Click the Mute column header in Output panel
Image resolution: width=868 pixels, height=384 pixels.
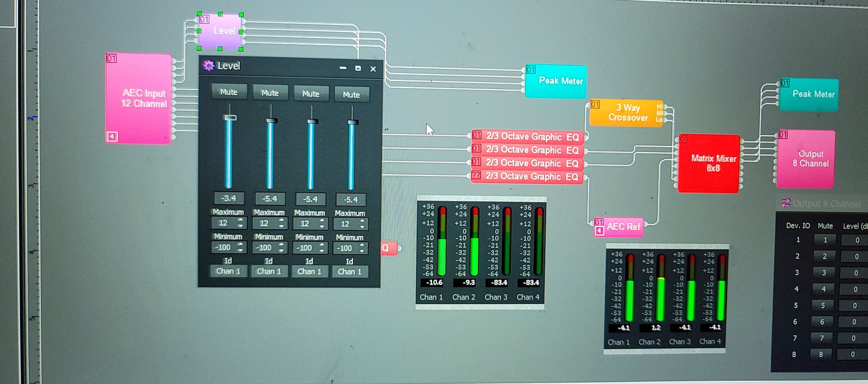click(825, 225)
